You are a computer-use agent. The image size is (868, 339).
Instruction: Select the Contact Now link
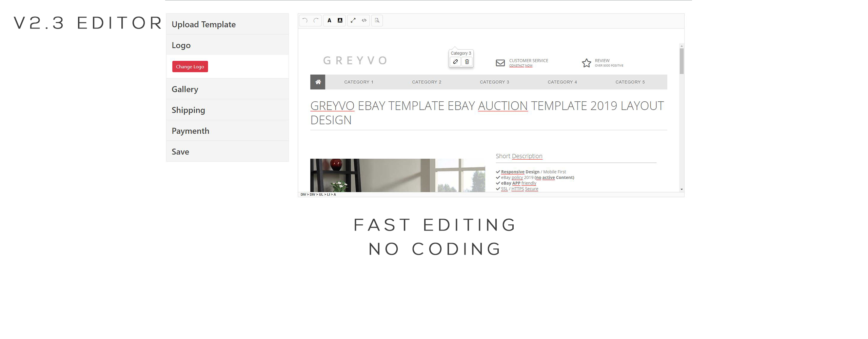click(520, 66)
